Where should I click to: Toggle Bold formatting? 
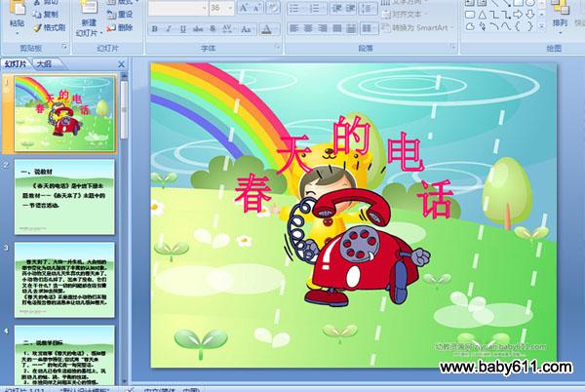pos(155,28)
